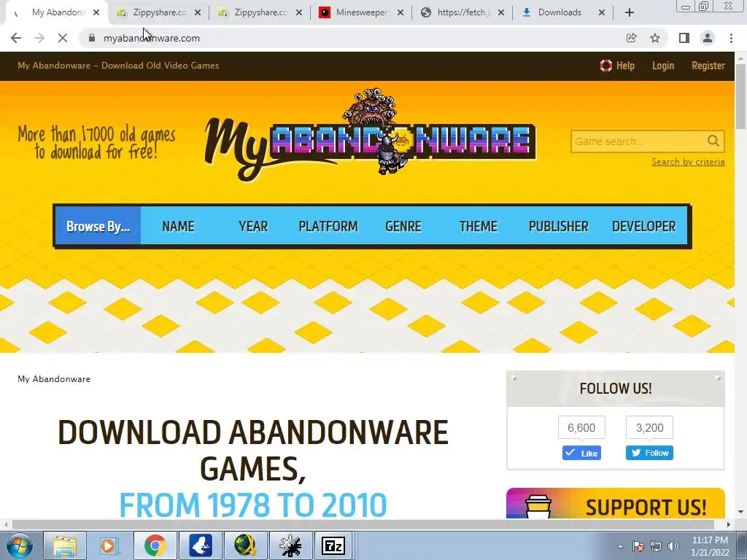
Task: Click the 6,600 likes count box
Action: tap(581, 427)
